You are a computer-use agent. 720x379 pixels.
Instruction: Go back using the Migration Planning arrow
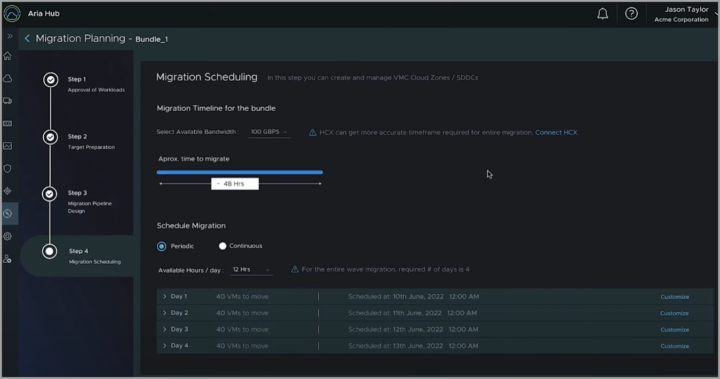(27, 39)
